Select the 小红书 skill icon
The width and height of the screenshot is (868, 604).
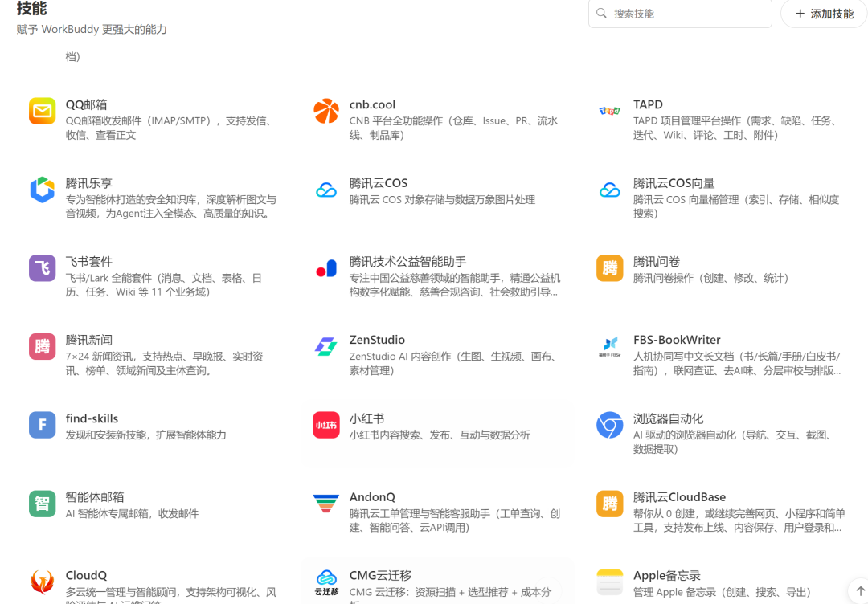pos(326,426)
